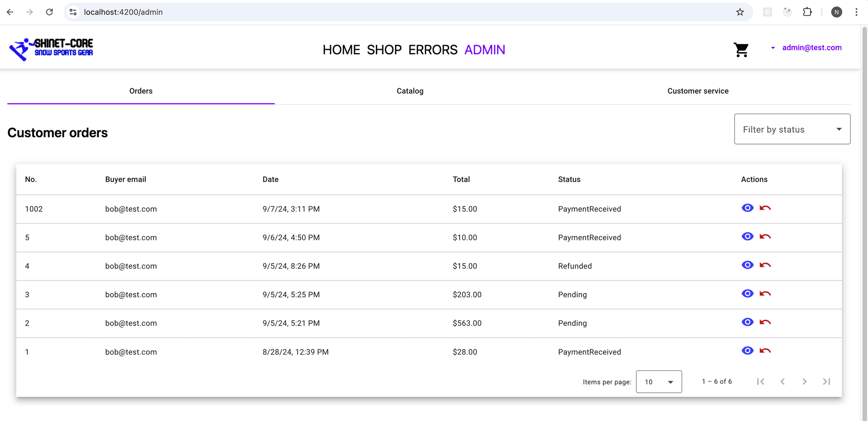Open the shopping cart icon
Screen dimensions: 868x421
tap(741, 50)
